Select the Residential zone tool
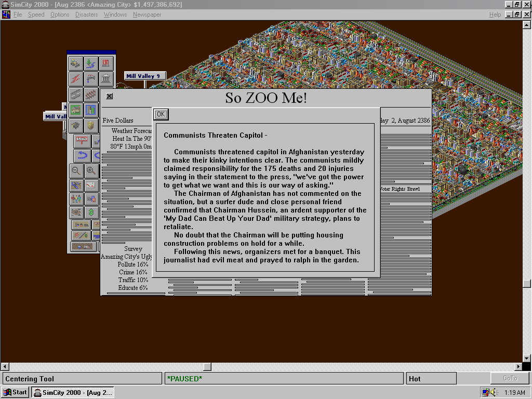 pos(76,110)
